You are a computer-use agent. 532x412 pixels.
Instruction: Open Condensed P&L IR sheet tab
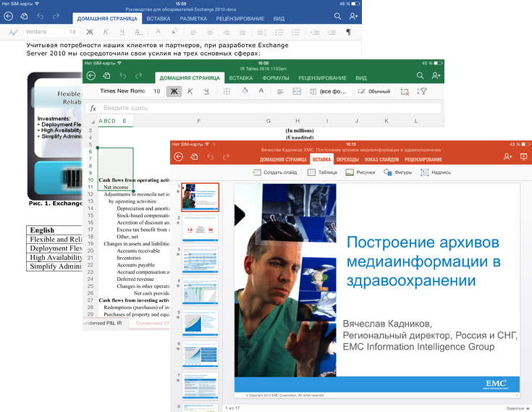point(104,323)
